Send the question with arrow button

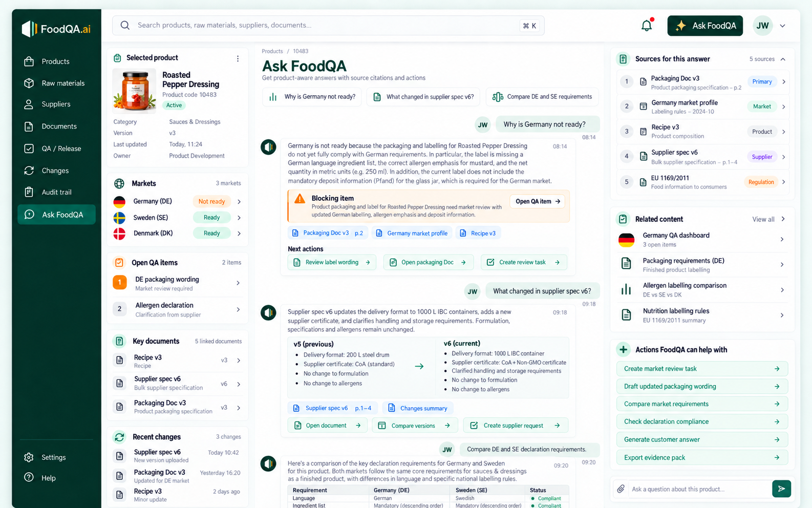click(781, 489)
